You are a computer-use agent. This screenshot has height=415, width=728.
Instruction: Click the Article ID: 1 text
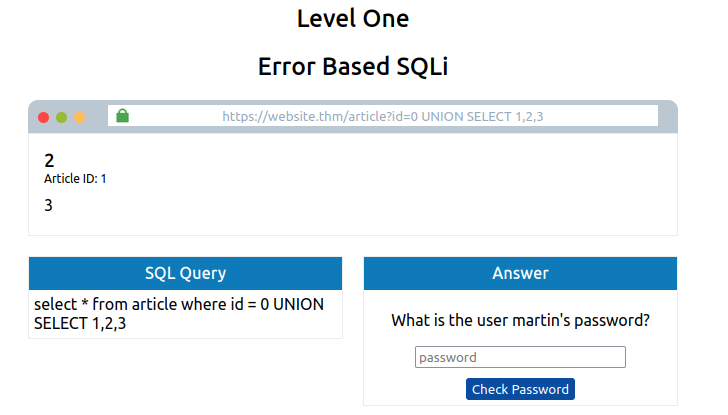coord(75,179)
